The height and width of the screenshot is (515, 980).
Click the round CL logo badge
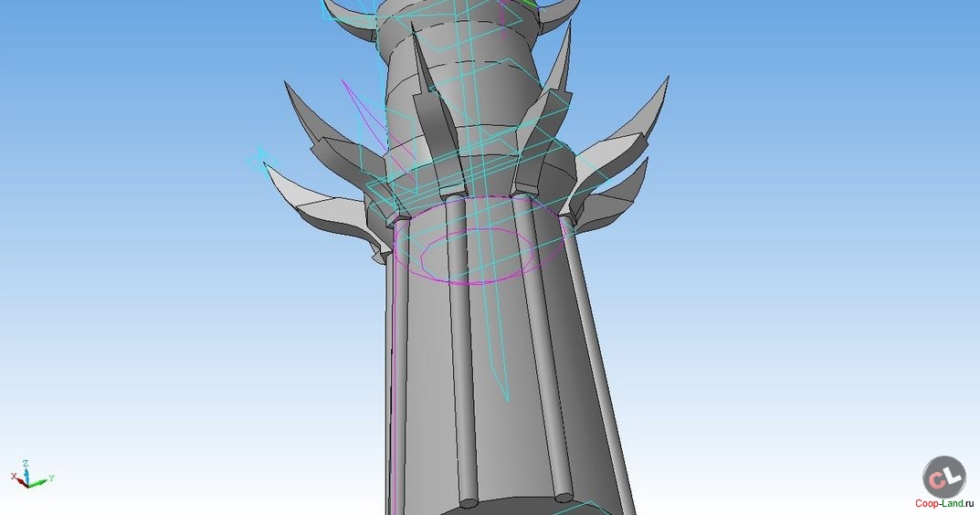[x=943, y=477]
